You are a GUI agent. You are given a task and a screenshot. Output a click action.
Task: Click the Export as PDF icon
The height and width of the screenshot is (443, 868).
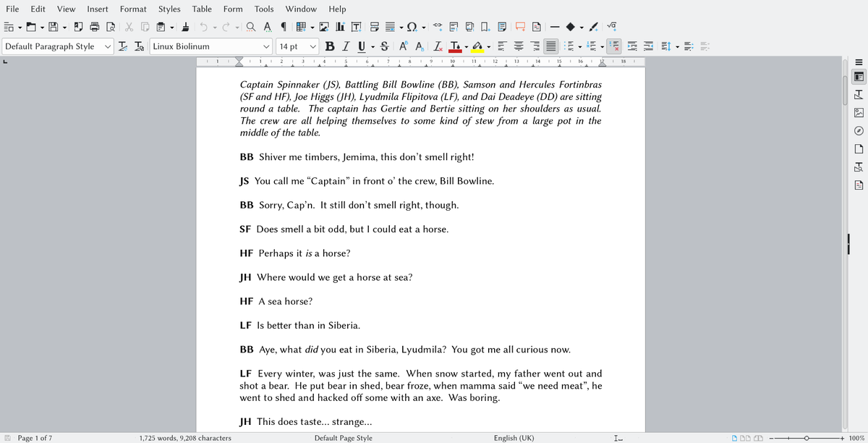(x=78, y=27)
